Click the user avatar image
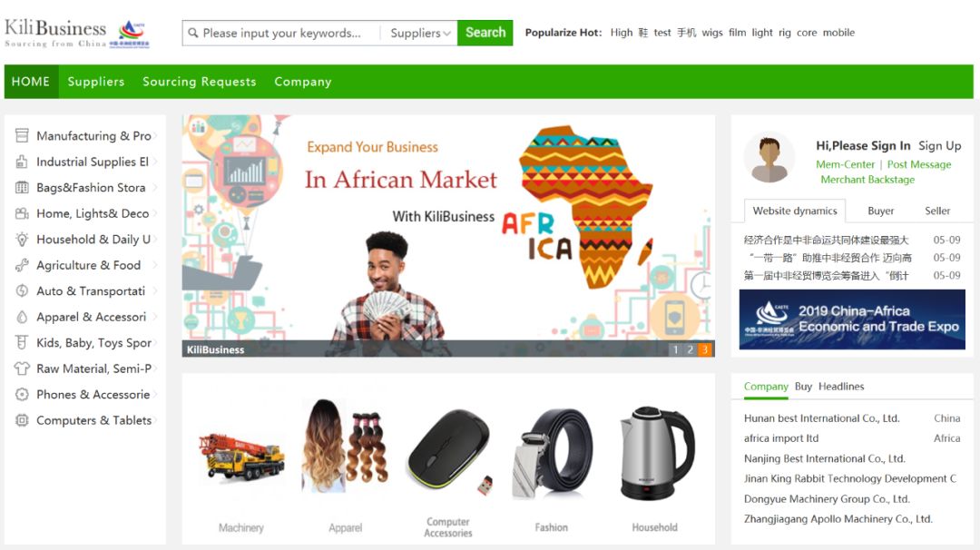The height and width of the screenshot is (550, 980). pos(769,159)
